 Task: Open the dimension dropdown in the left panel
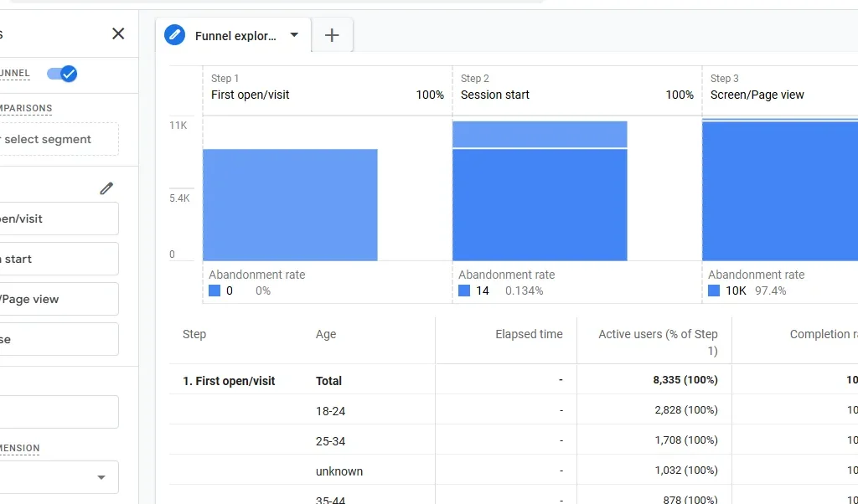point(59,477)
